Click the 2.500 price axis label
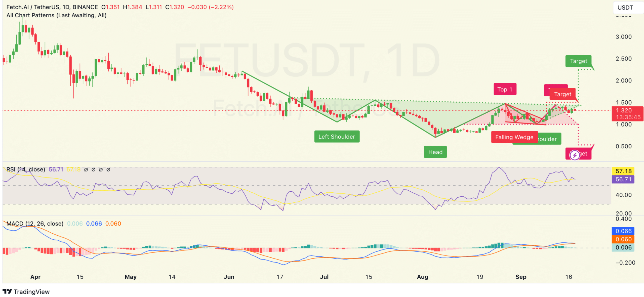The height and width of the screenshot is (297, 644). (623, 59)
